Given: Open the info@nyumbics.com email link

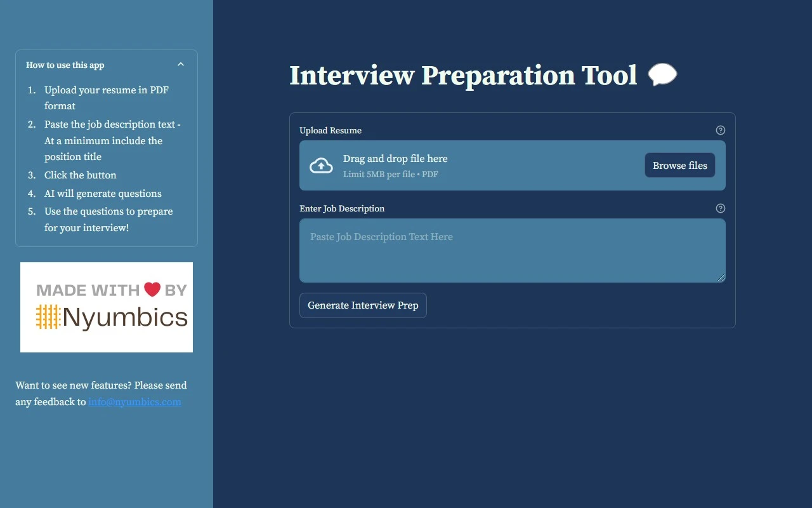Looking at the screenshot, I should pos(134,402).
